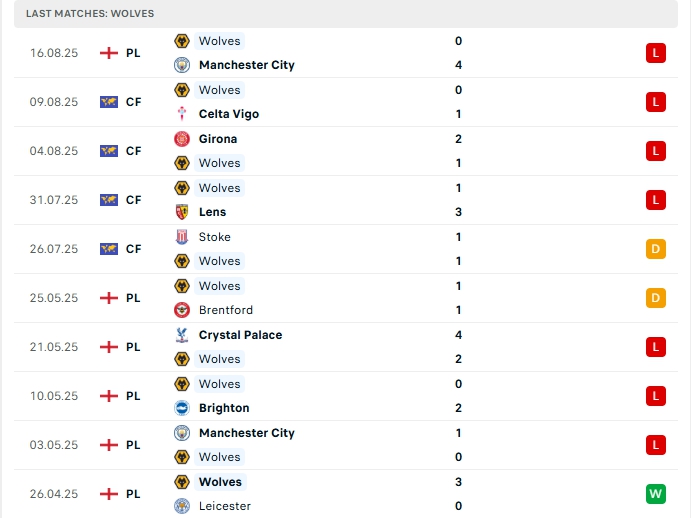Click the club friendly icon beside 09.08.25
This screenshot has height=518, width=691.
109,102
